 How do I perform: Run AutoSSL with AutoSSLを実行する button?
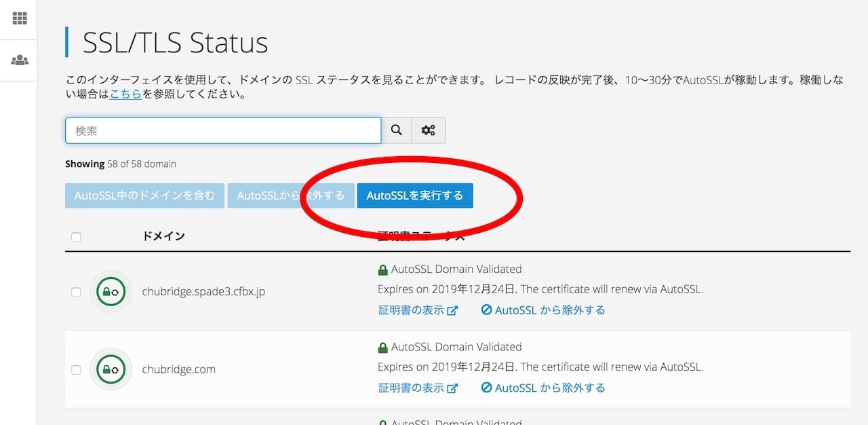[415, 196]
